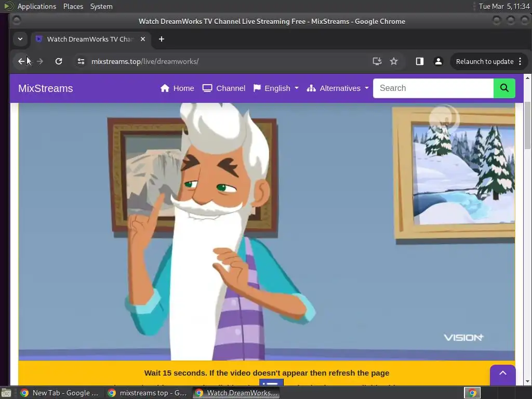Viewport: 532px width, 399px height.
Task: Click the flag icon beside English
Action: [x=257, y=88]
